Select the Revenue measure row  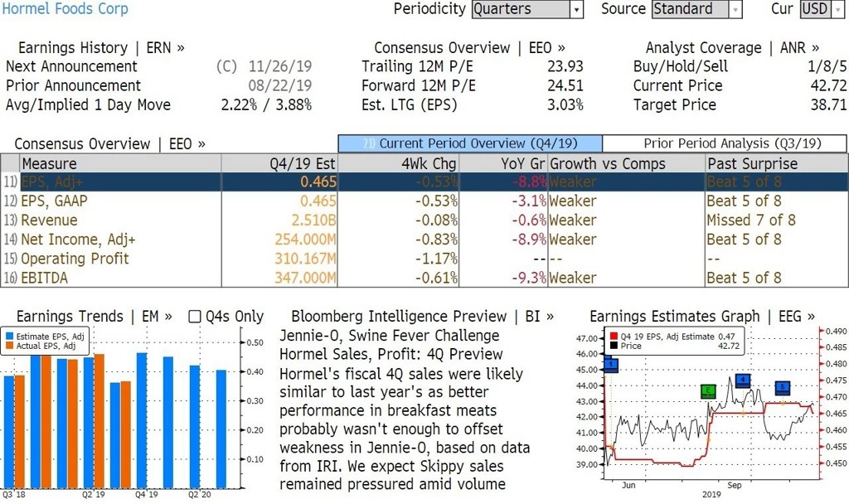coord(424,220)
